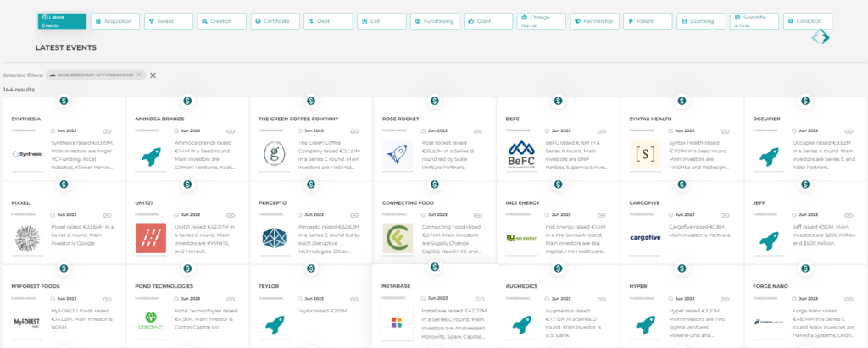This screenshot has height=348, width=868.
Task: Open the TEYLOR card title
Action: coord(269,286)
